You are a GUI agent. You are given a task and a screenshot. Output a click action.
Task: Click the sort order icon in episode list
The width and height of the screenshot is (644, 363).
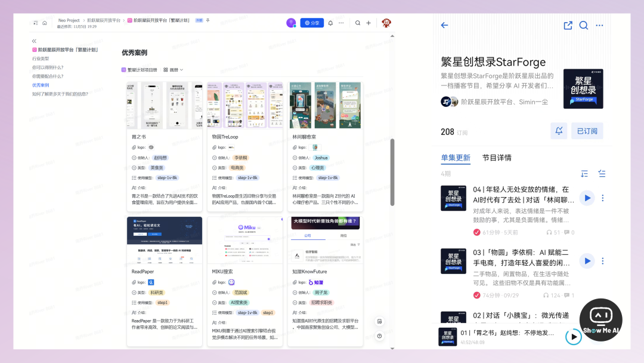click(x=584, y=174)
